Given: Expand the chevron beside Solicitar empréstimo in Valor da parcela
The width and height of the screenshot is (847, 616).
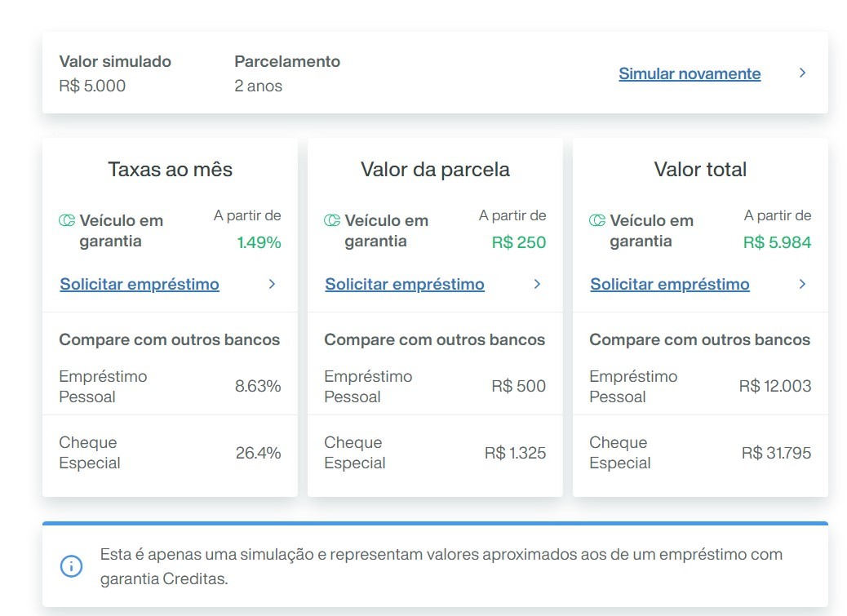Looking at the screenshot, I should pos(536,285).
